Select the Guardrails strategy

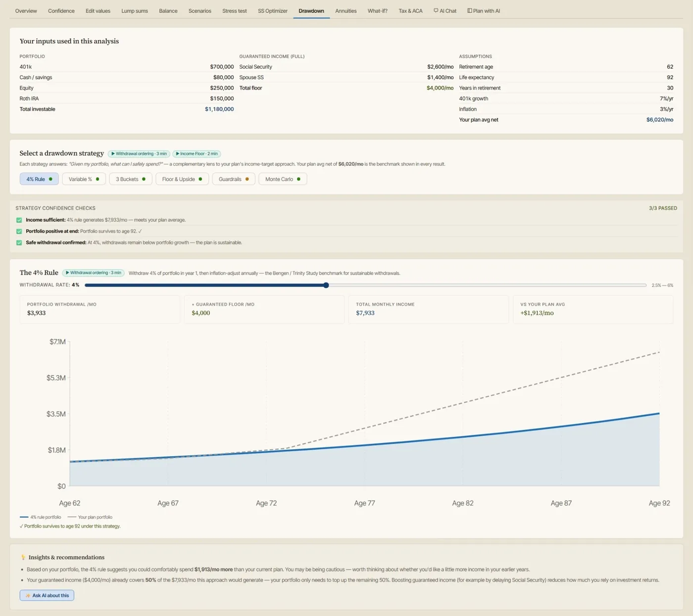click(x=234, y=179)
